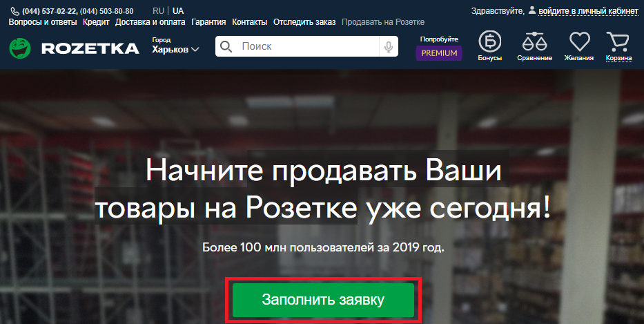Click the magnifying glass search icon
This screenshot has height=324, width=644.
tap(226, 47)
